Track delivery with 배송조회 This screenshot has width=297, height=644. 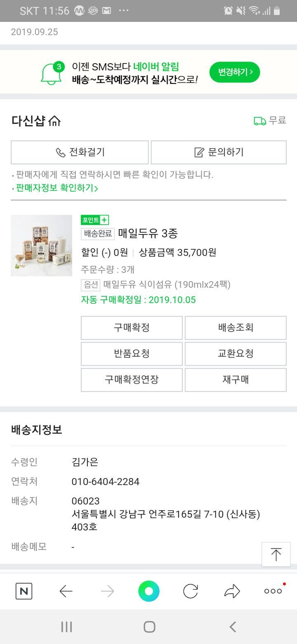tap(236, 328)
